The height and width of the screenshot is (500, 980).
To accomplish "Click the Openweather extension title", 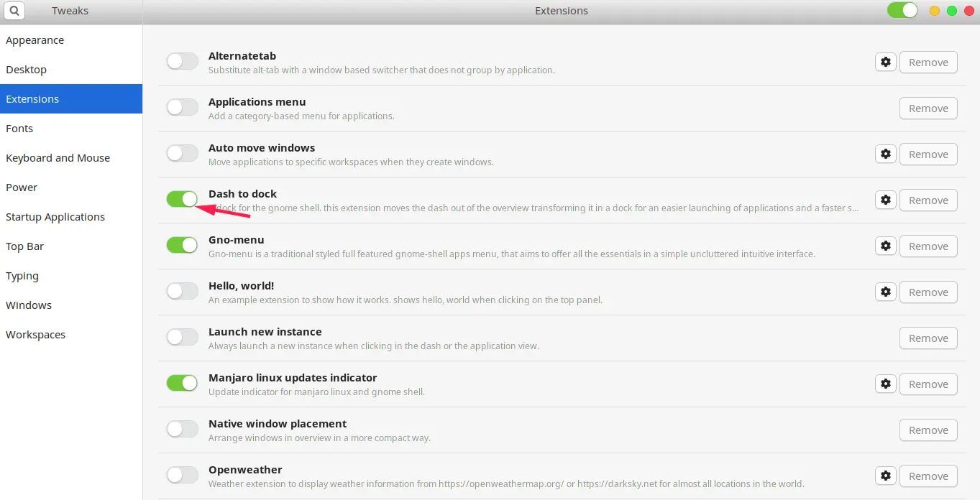I will click(x=245, y=470).
